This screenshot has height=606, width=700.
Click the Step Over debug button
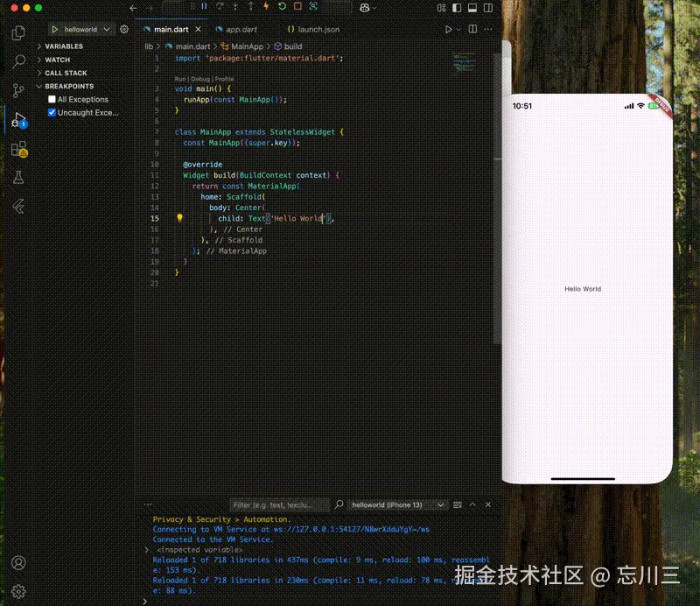(220, 6)
